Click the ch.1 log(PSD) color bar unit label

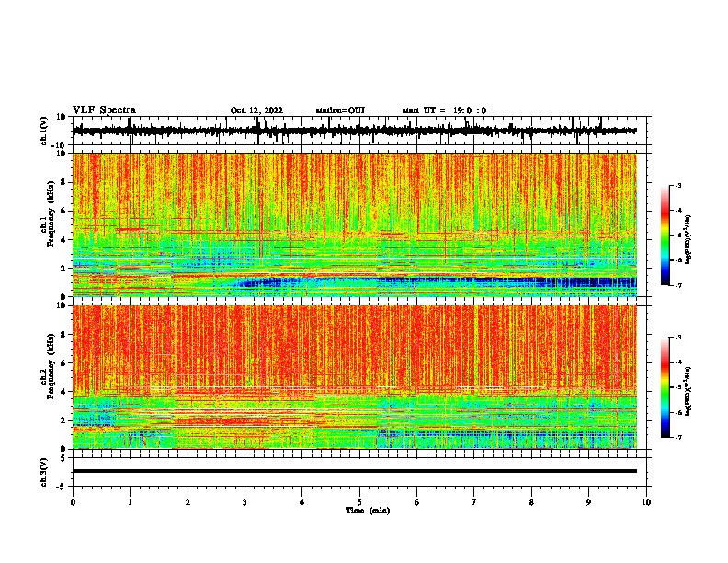pos(688,240)
